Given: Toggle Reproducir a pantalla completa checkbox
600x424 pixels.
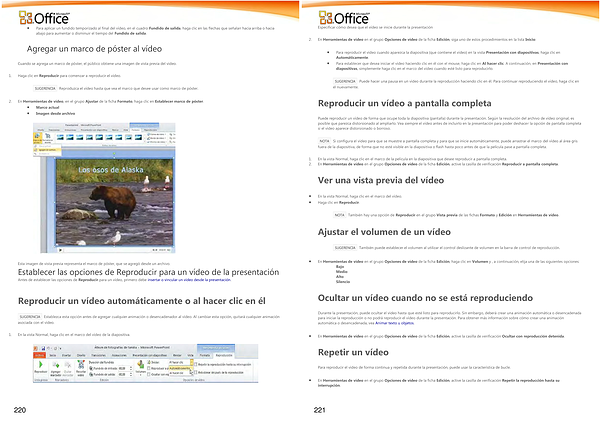Looking at the screenshot, I should pyautogui.click(x=149, y=369).
